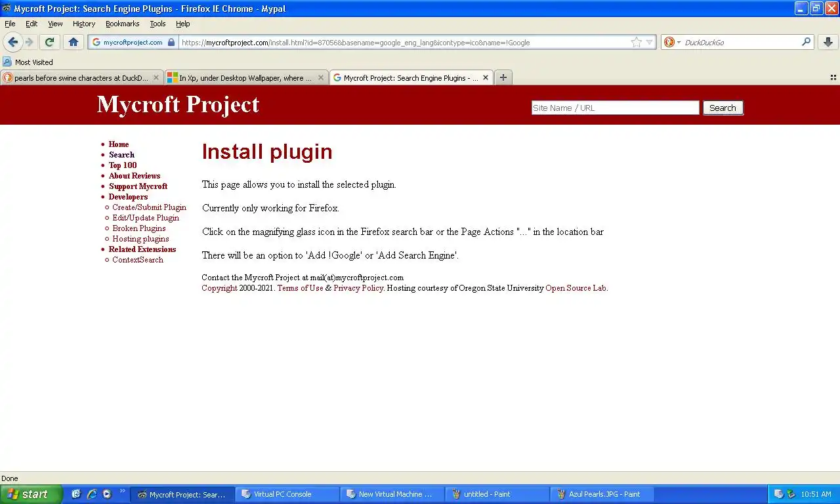Go to the browser Home page

tap(73, 42)
